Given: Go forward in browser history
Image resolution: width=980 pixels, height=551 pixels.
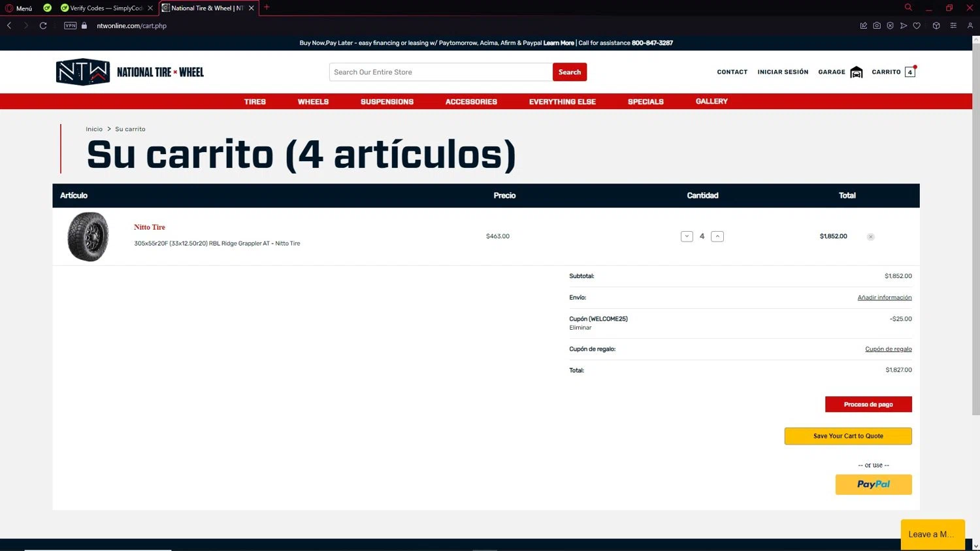Looking at the screenshot, I should pos(26,25).
